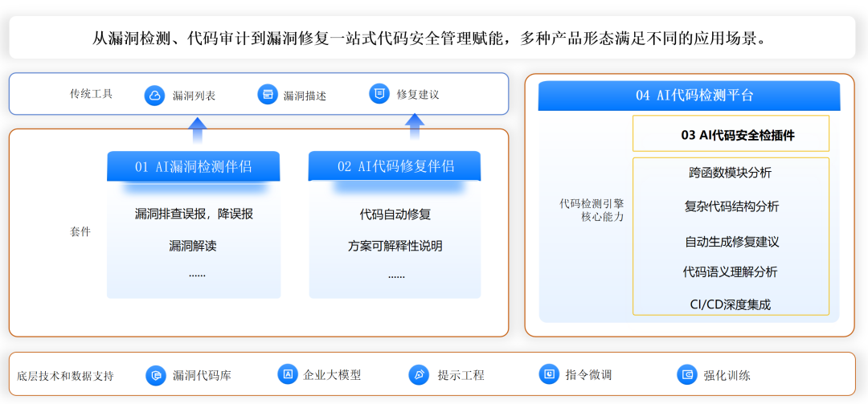The width and height of the screenshot is (868, 404).
Task: Click the 指令微调 icon
Action: [549, 374]
